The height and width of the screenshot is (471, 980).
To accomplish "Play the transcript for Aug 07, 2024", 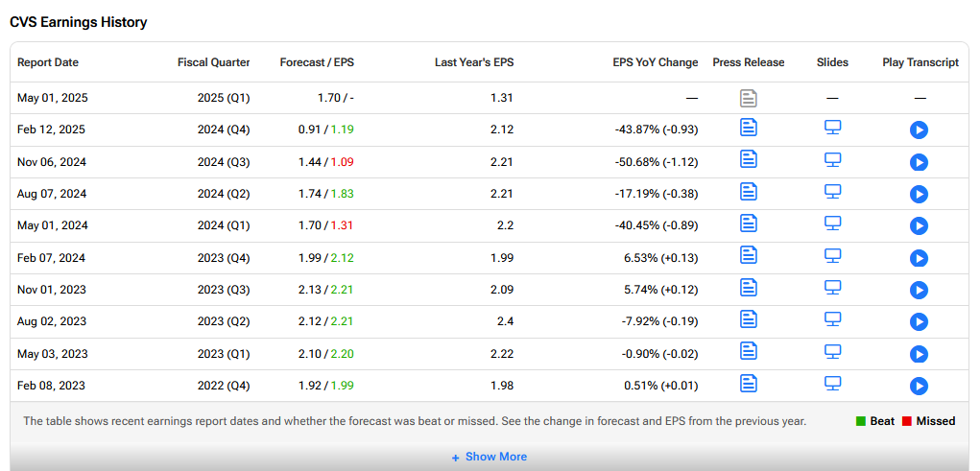I will coord(919,195).
